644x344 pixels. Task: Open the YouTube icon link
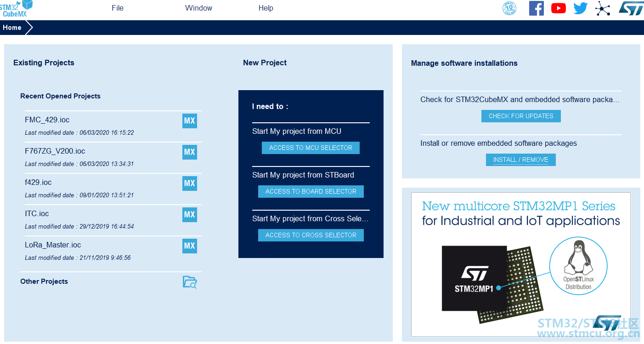pyautogui.click(x=559, y=8)
